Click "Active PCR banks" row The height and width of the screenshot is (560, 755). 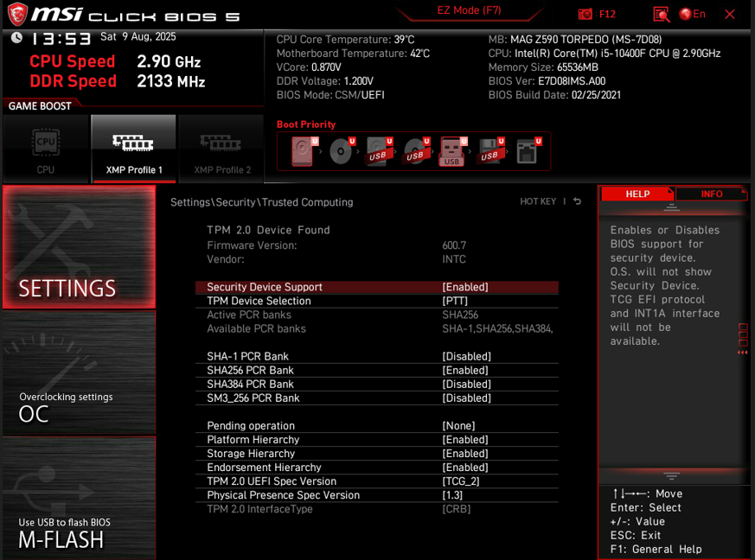pyautogui.click(x=377, y=315)
